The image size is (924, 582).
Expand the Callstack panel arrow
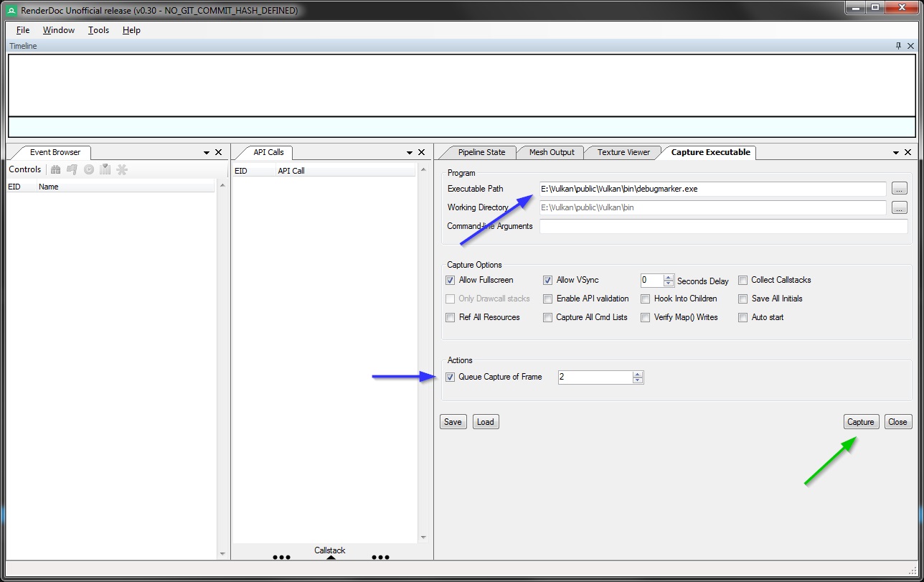tap(331, 558)
